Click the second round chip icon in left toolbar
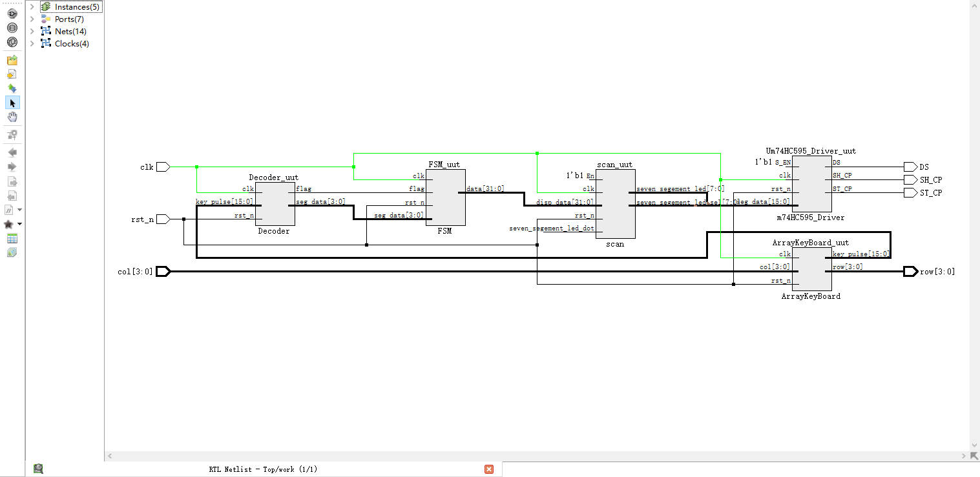The width and height of the screenshot is (980, 477). (x=12, y=28)
